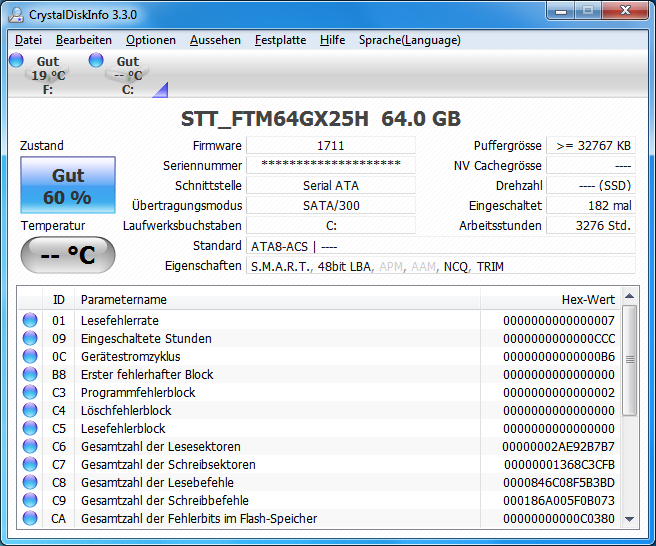Click the Standard field ATA8-ACS
Viewport: 656px width, 546px height.
point(441,246)
